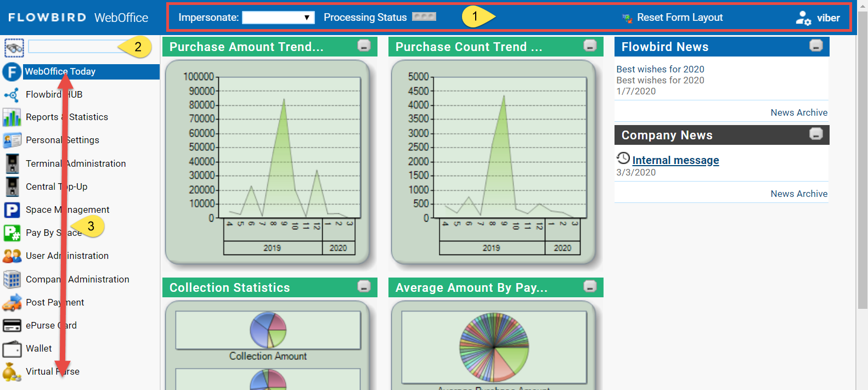This screenshot has width=868, height=390.
Task: Click the Collection Amount pie chart
Action: [x=268, y=330]
